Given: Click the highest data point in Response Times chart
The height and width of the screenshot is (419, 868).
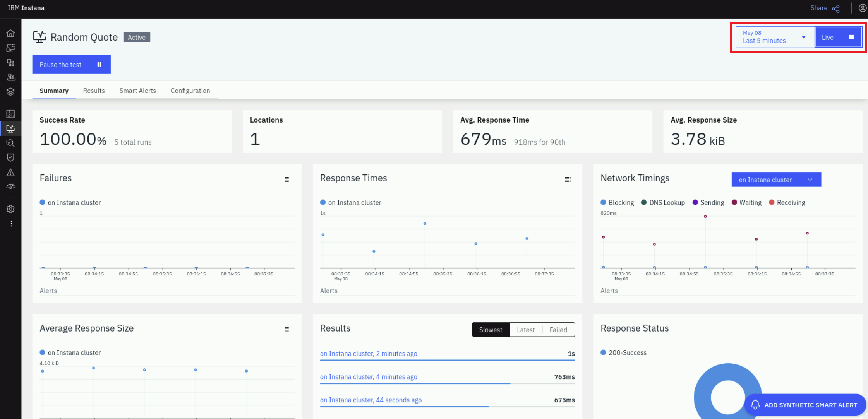Looking at the screenshot, I should tap(425, 224).
